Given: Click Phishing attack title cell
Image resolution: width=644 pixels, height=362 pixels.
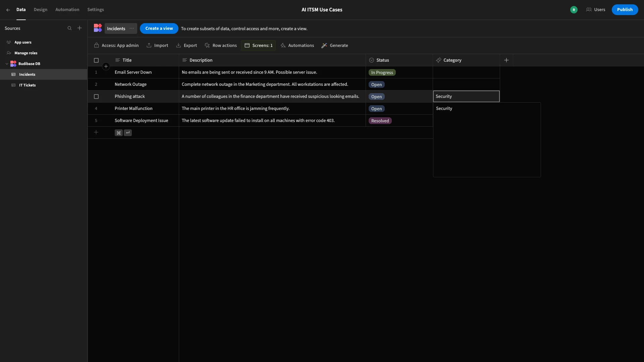Looking at the screenshot, I should (x=145, y=97).
